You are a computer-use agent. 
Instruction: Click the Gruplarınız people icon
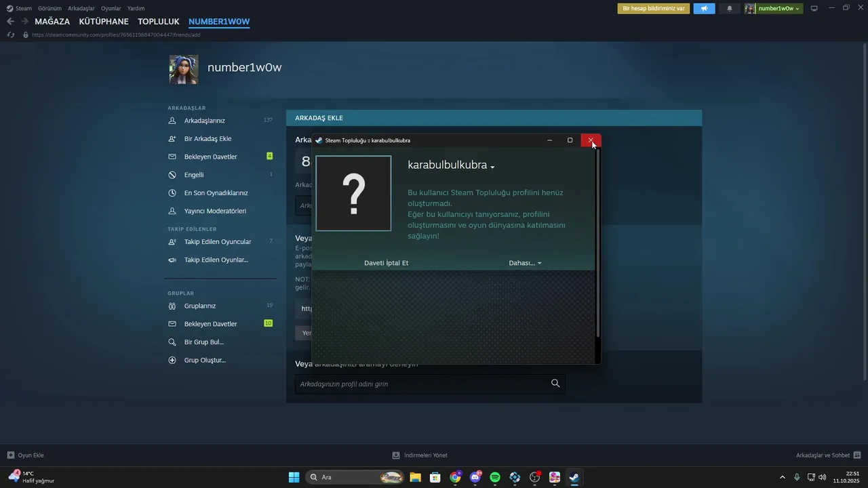(172, 306)
